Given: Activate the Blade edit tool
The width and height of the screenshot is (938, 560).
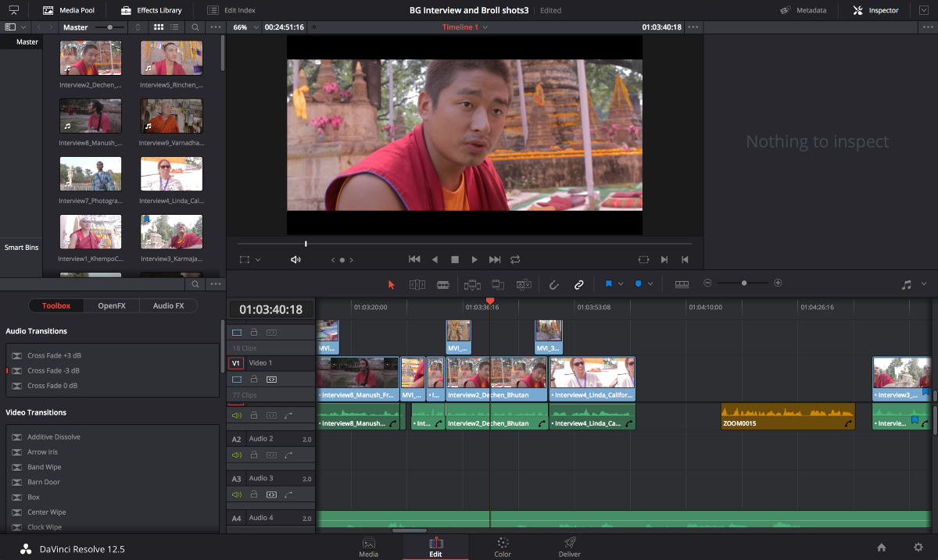Looking at the screenshot, I should 442,284.
